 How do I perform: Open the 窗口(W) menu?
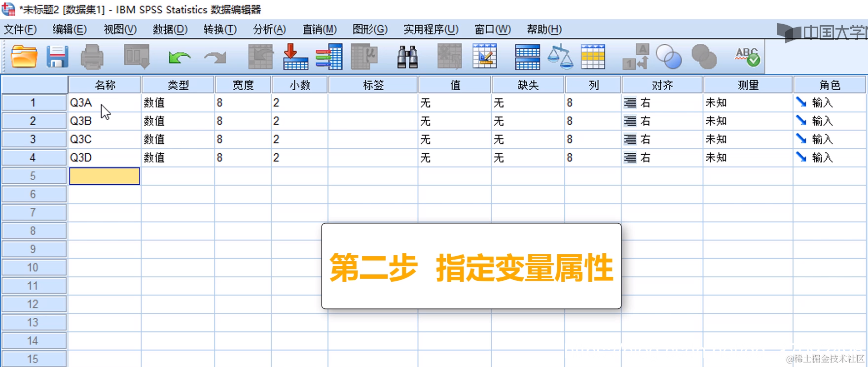click(x=493, y=30)
